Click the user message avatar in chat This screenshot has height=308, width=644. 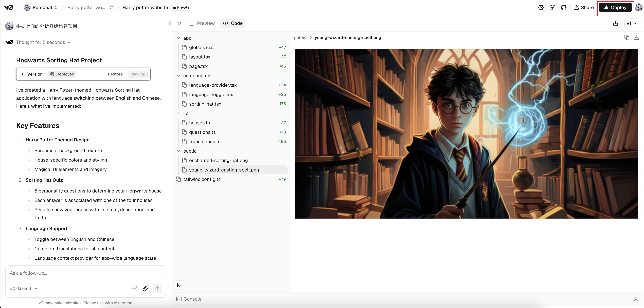click(x=9, y=26)
